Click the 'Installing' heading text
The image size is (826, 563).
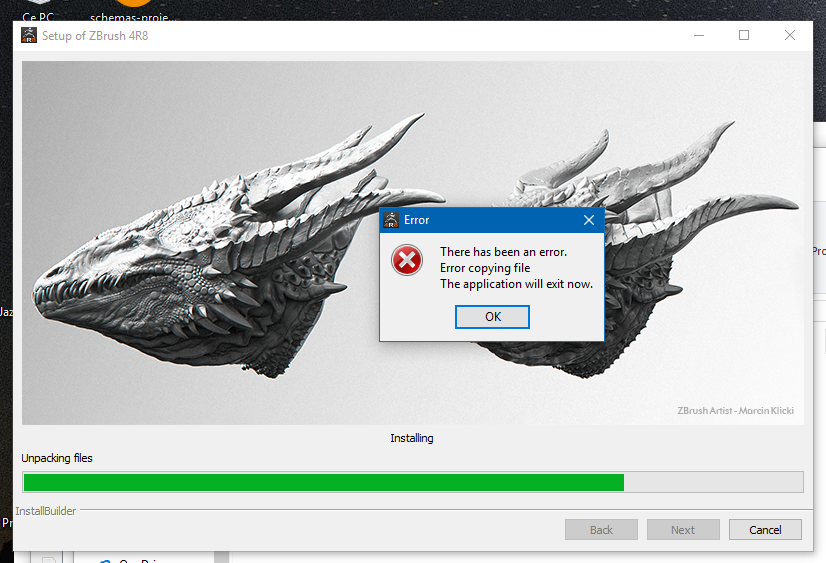pos(412,438)
